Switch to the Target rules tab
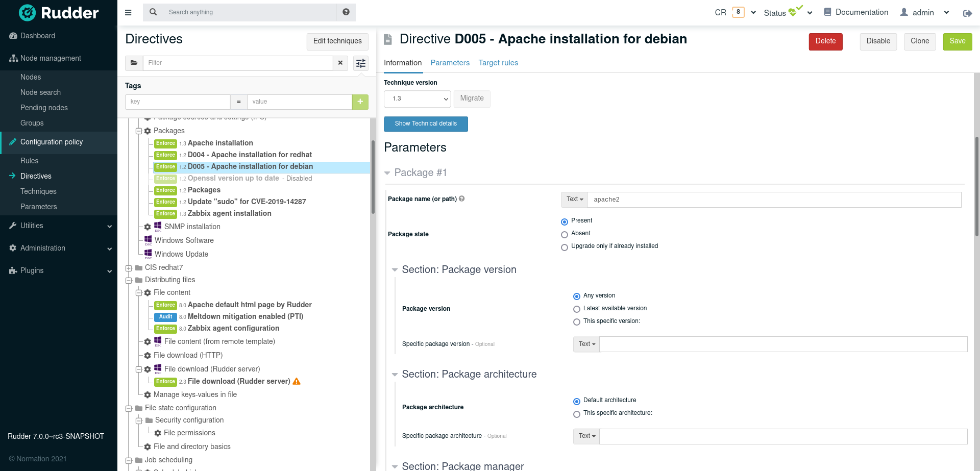The width and height of the screenshot is (980, 471). [x=498, y=63]
